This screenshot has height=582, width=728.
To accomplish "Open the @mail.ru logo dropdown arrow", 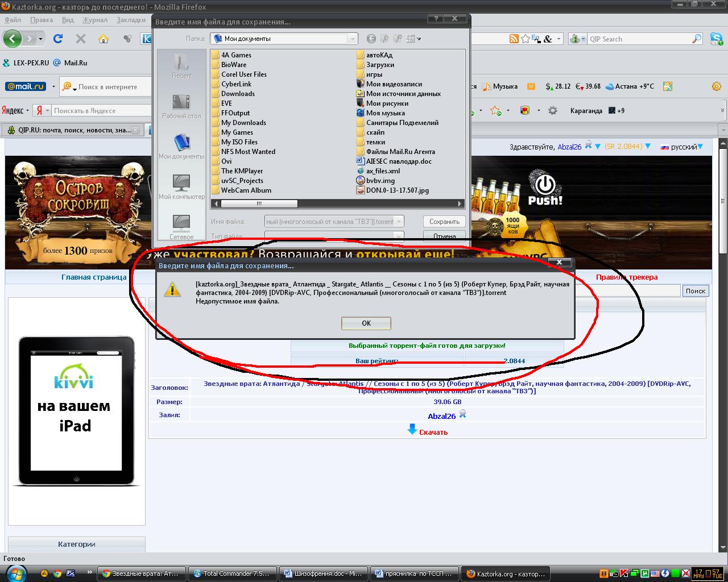I will click(53, 87).
